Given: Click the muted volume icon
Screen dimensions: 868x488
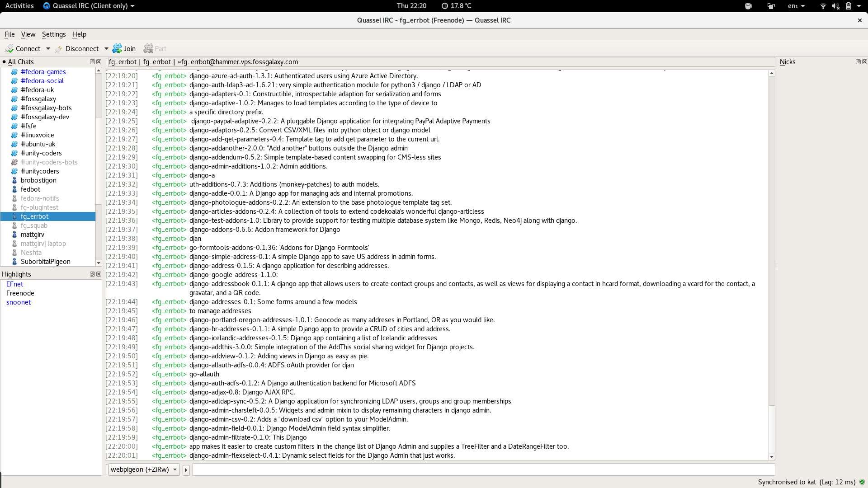Looking at the screenshot, I should 836,6.
